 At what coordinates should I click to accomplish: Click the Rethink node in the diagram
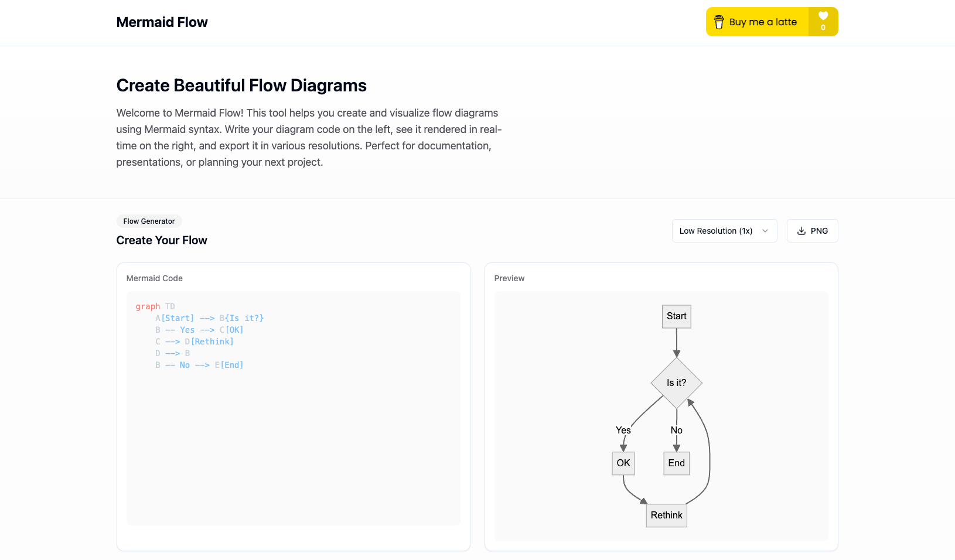[x=666, y=515]
